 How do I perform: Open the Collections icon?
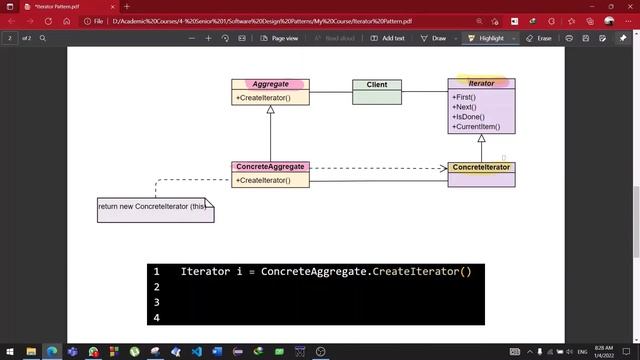coord(590,21)
